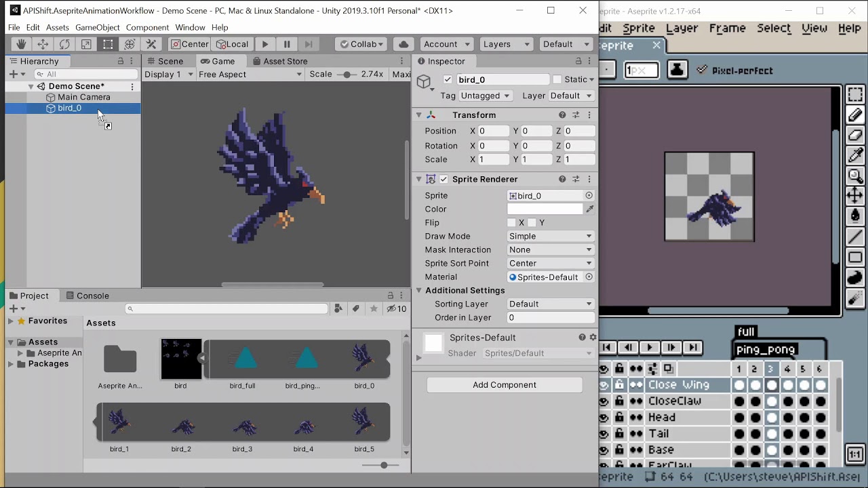Go to last frame in Aseprite timeline
This screenshot has height=488, width=868.
click(x=692, y=347)
